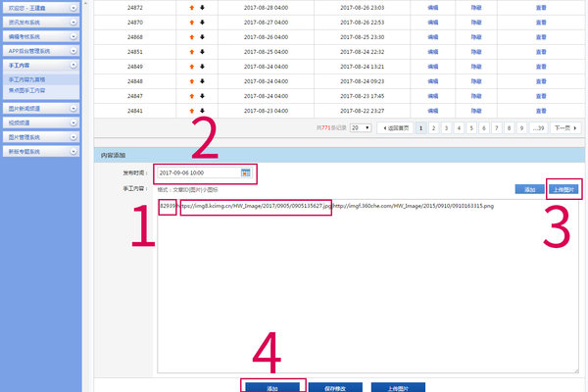Open the records-per-page dropdown showing 20
The image size is (588, 392).
pyautogui.click(x=360, y=128)
